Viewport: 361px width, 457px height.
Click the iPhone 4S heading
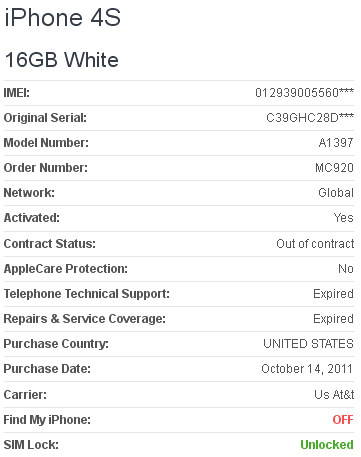pos(62,17)
